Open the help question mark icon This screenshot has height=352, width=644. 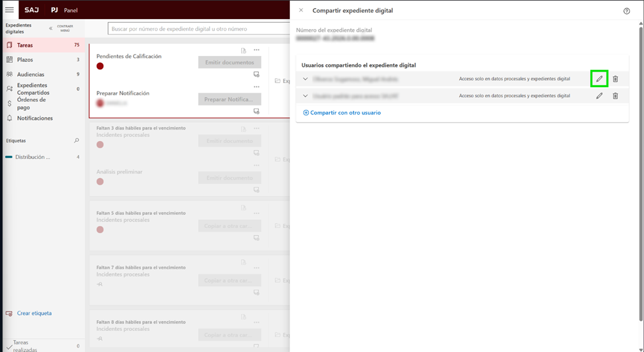pyautogui.click(x=627, y=11)
